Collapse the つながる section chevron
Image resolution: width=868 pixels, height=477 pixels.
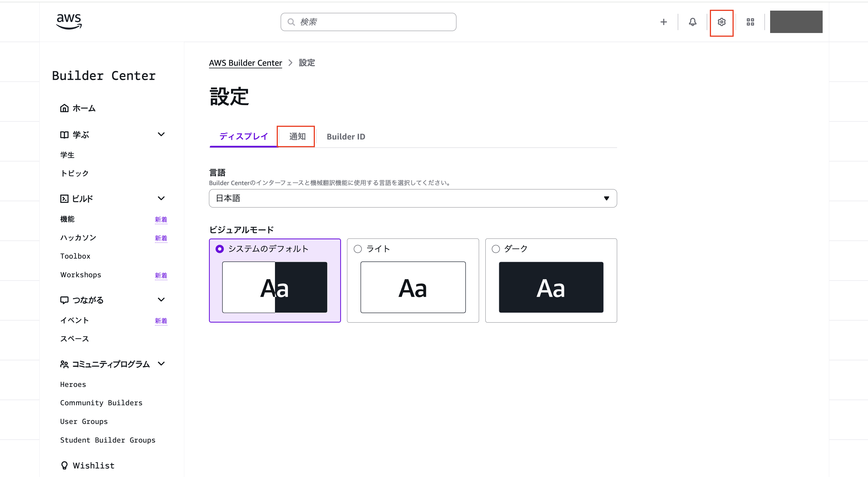coord(161,300)
